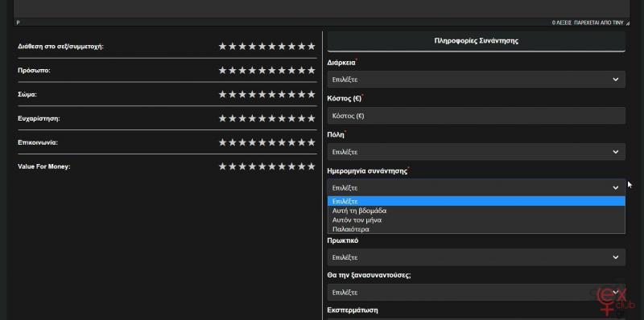Click the fourth star in Σώμα row
The height and width of the screenshot is (320, 644).
pyautogui.click(x=252, y=94)
